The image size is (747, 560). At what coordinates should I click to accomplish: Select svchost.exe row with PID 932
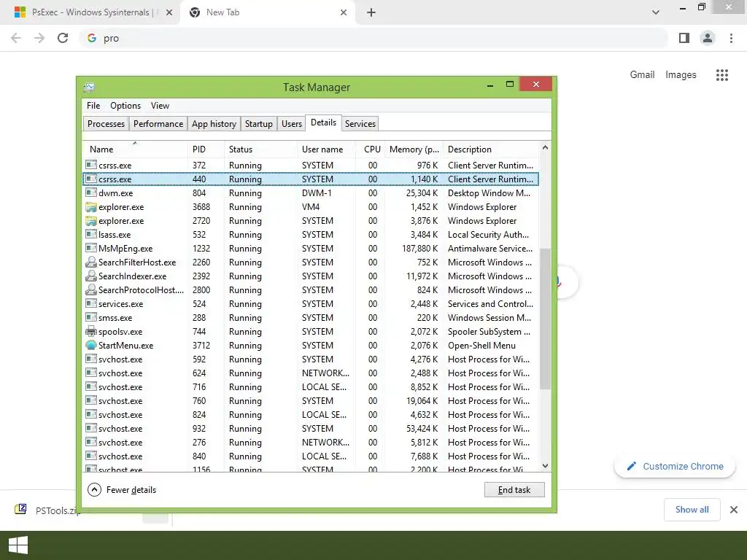pyautogui.click(x=311, y=429)
